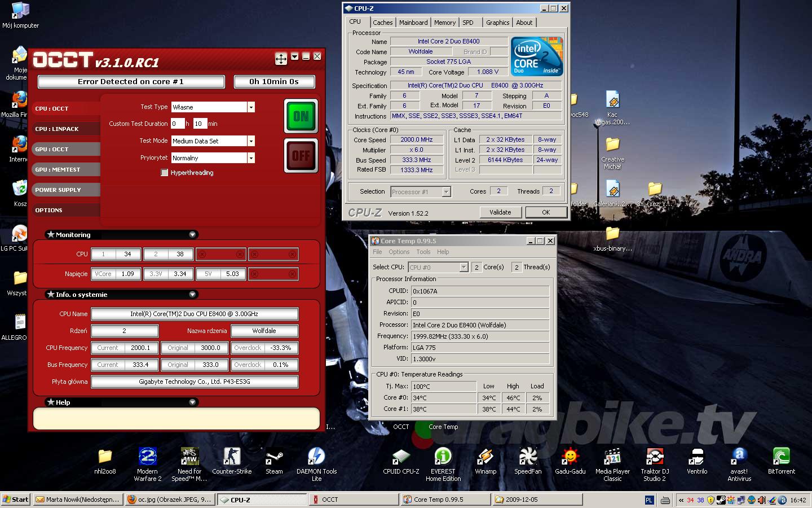Toggle the Hyperthreading checkbox

point(165,173)
